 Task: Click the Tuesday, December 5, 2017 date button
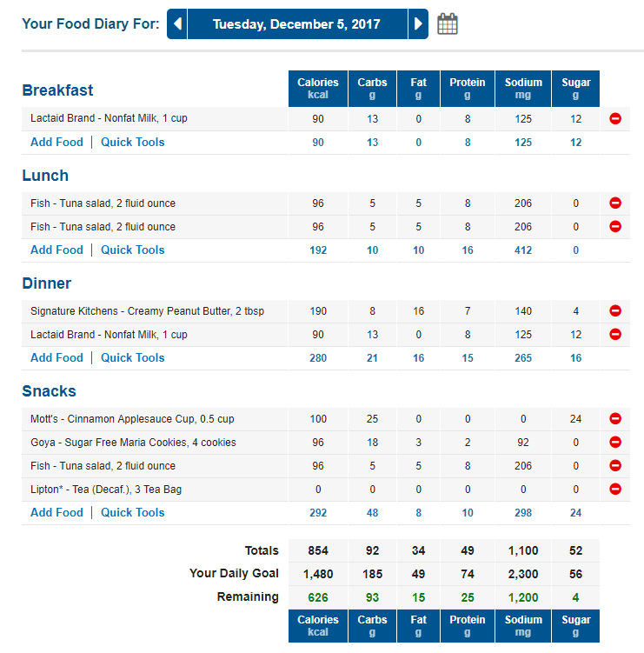[x=297, y=23]
